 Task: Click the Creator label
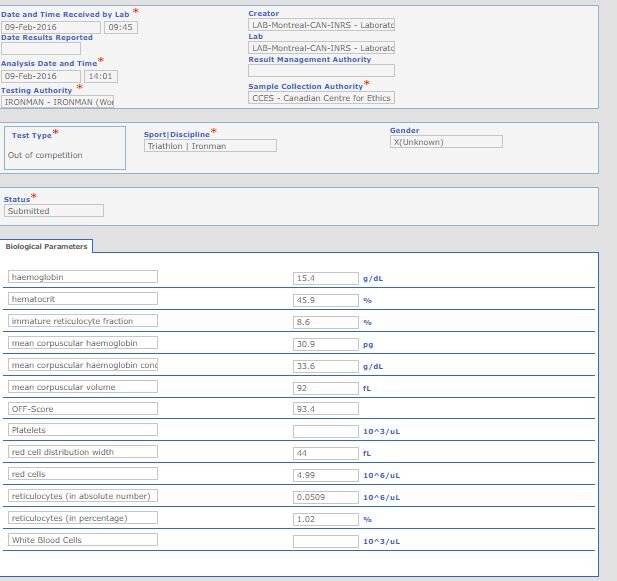point(264,13)
